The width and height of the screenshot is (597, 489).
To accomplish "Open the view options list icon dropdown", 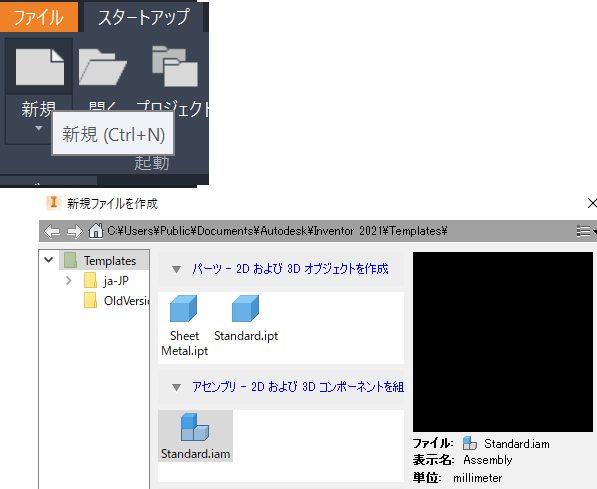I will click(x=586, y=231).
